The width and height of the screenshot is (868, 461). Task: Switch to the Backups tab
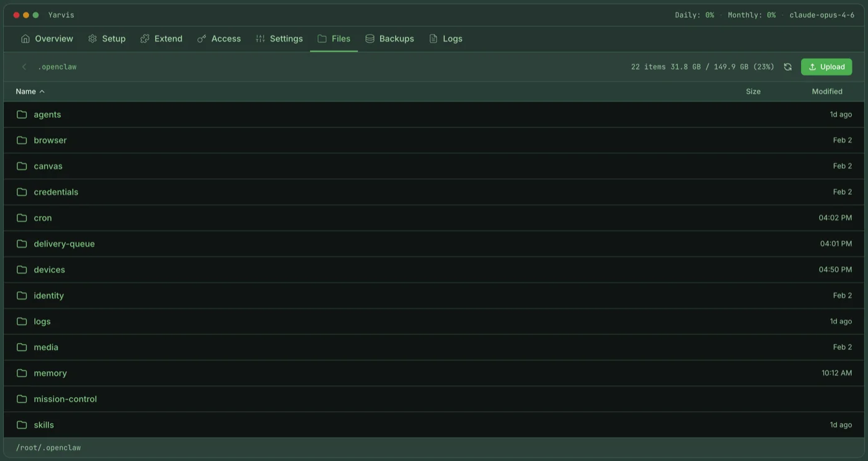[396, 38]
